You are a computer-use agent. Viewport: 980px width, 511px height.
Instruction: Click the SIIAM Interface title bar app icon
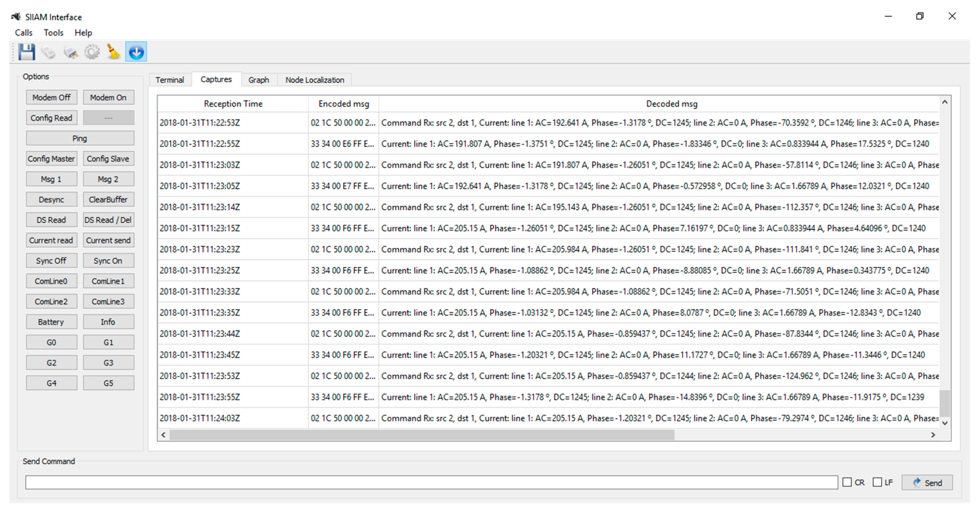16,17
